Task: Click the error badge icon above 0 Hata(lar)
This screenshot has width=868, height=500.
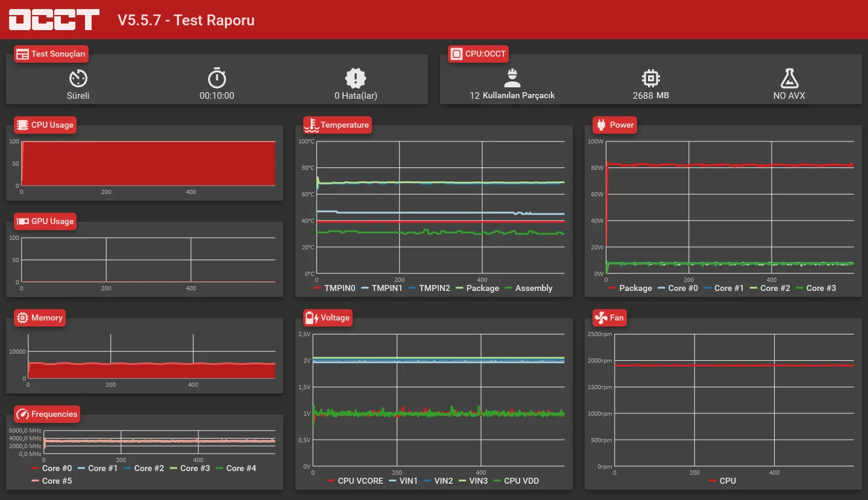Action: tap(356, 78)
